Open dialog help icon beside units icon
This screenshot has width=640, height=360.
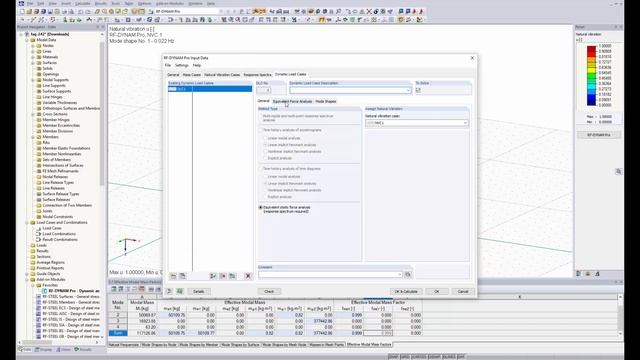tap(169, 291)
